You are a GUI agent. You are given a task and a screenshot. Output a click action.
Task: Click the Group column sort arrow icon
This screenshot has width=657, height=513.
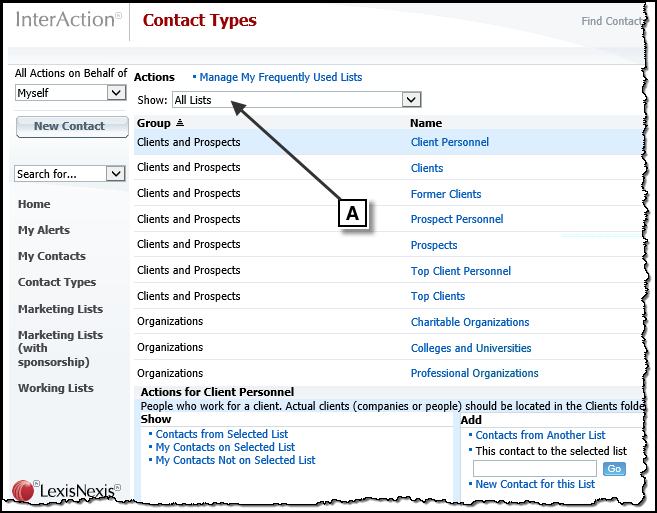pos(180,123)
